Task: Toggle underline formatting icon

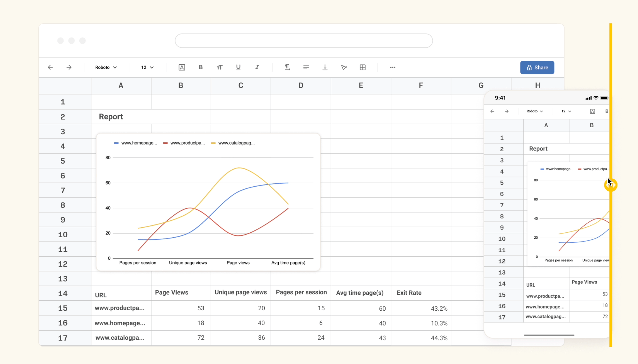Action: 238,67
